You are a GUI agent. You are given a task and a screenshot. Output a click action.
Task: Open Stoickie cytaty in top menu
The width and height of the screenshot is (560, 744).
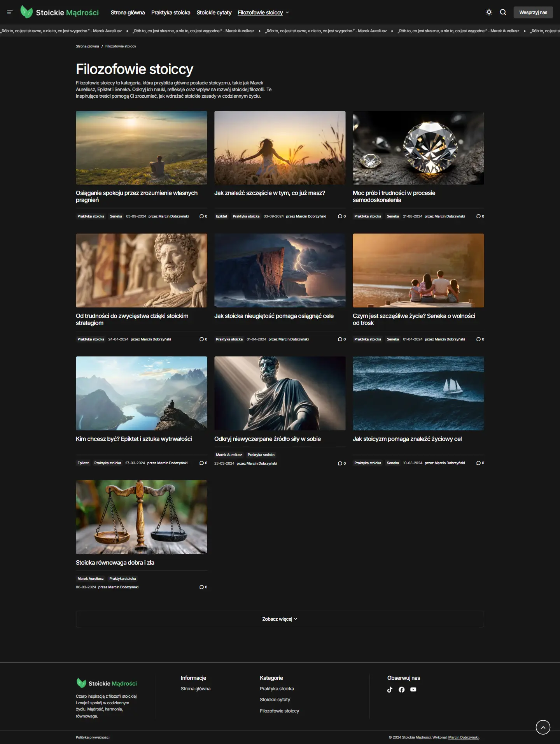[x=214, y=12]
